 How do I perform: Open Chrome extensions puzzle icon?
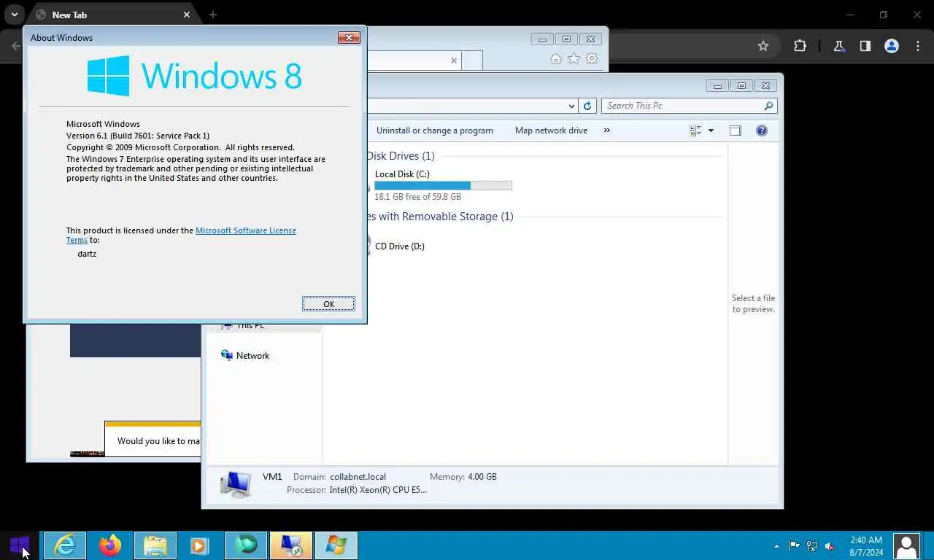point(800,46)
